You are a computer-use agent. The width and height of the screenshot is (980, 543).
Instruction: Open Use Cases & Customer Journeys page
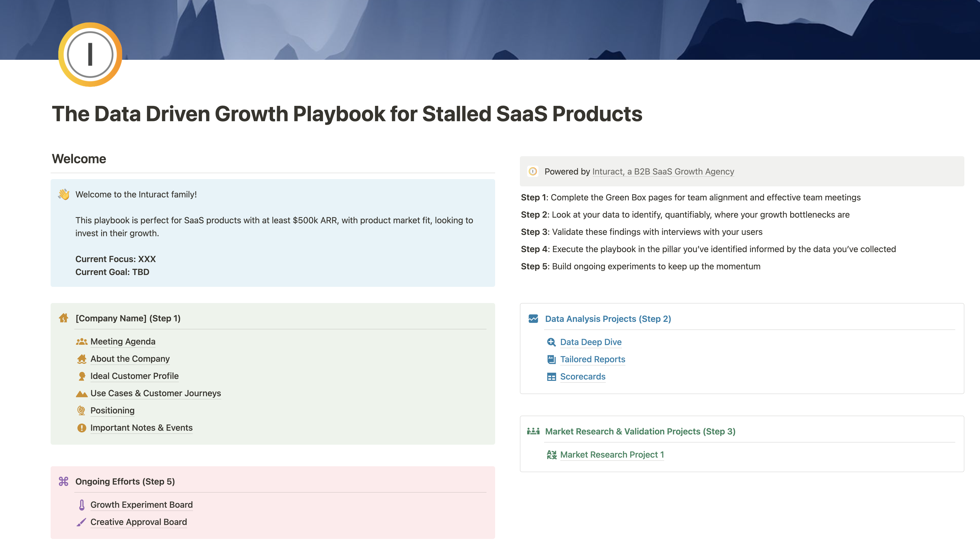[x=155, y=393]
